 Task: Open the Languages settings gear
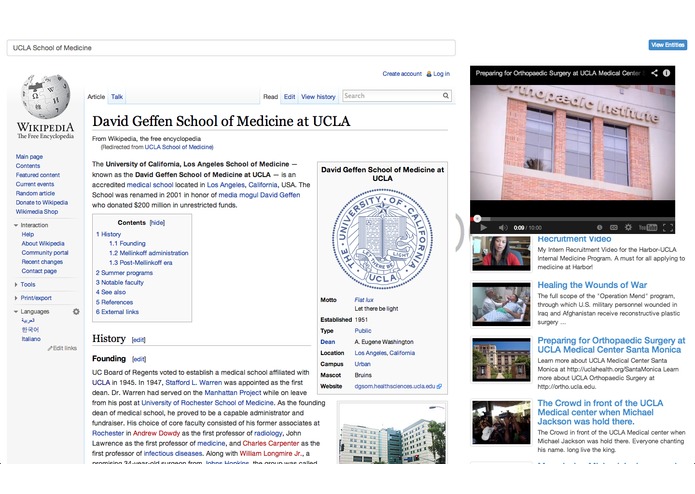pos(76,311)
